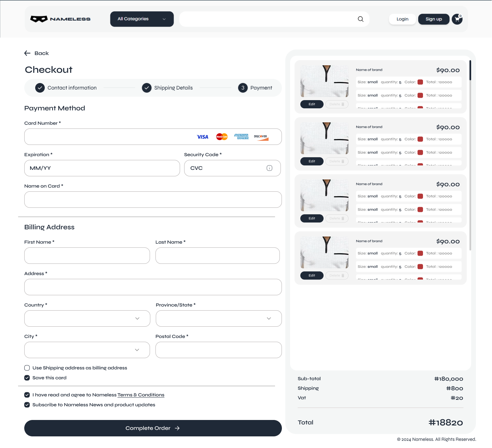
Task: Enable use shipping address as billing address
Action: coord(27,368)
